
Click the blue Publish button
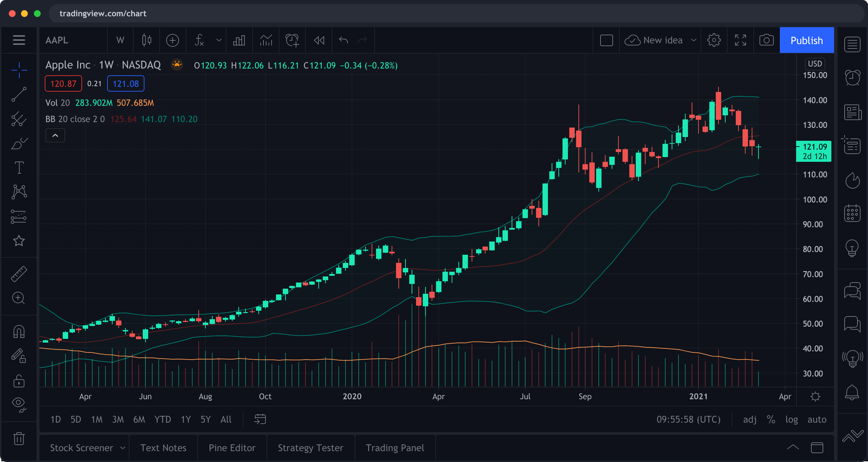point(807,40)
